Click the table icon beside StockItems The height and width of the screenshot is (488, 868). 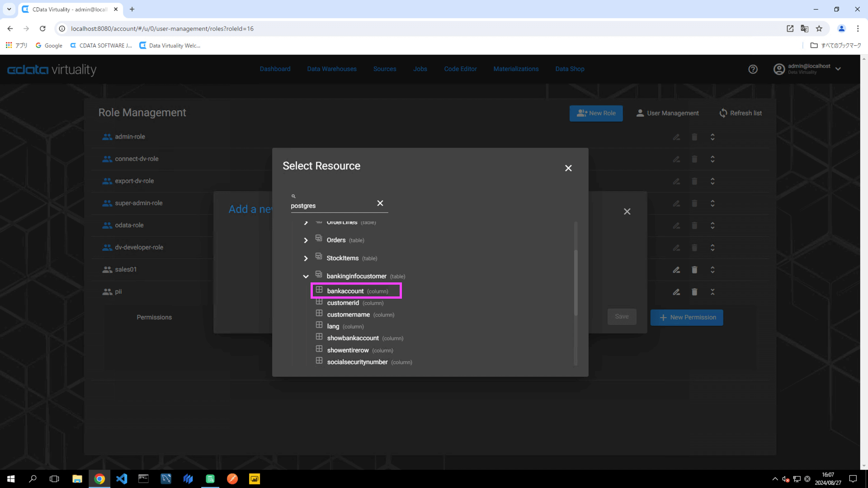click(x=319, y=257)
